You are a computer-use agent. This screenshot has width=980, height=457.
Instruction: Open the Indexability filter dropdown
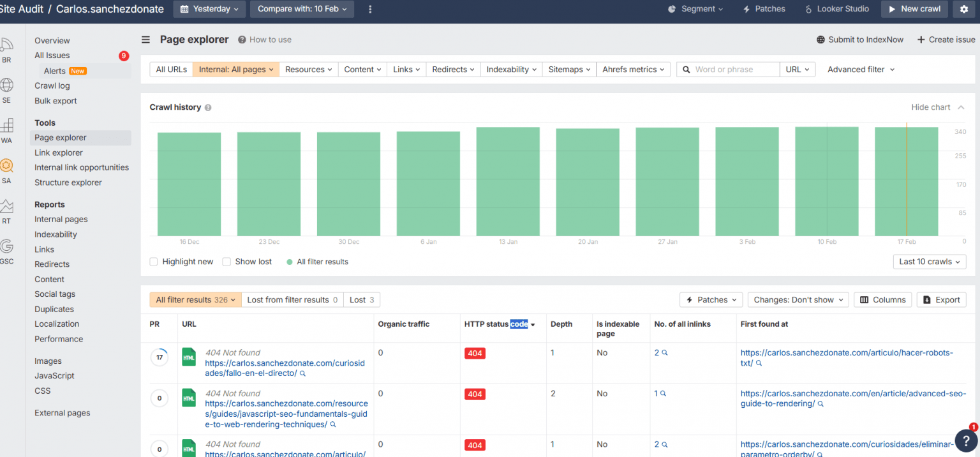[510, 70]
